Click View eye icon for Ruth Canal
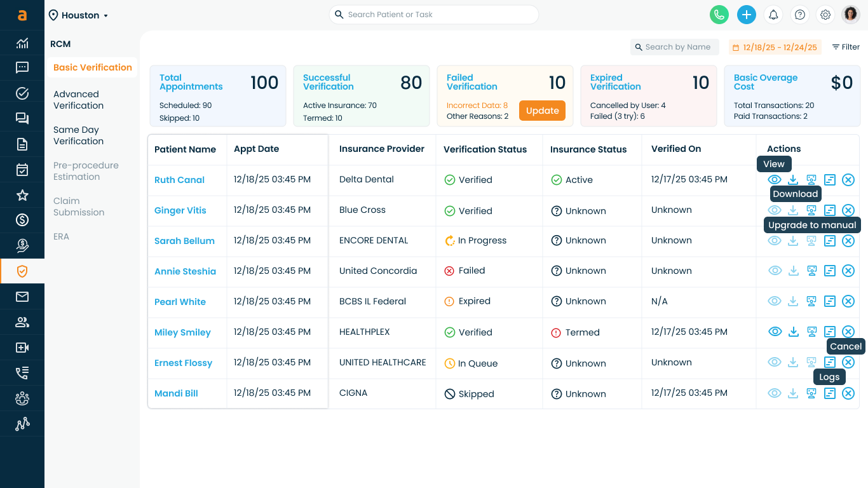This screenshot has height=488, width=868. [x=775, y=180]
